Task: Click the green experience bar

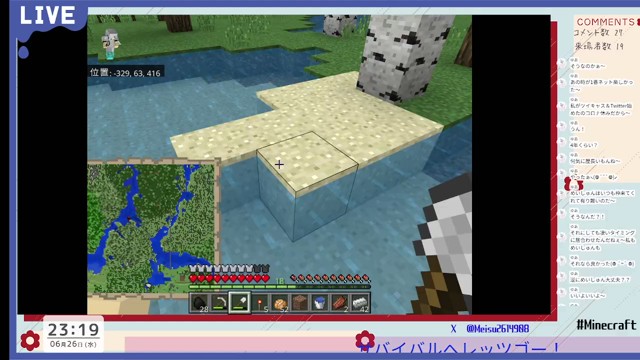Action: (280, 287)
